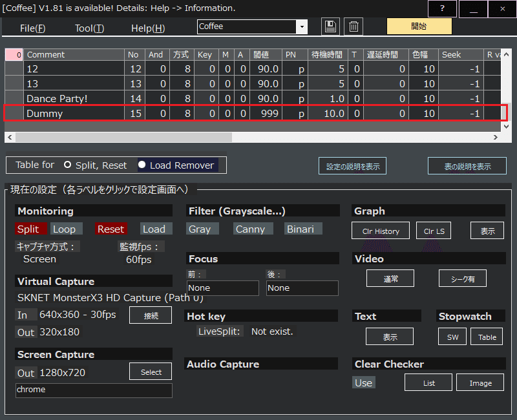
Task: Click the table scroll up arrow
Action: coord(506,54)
